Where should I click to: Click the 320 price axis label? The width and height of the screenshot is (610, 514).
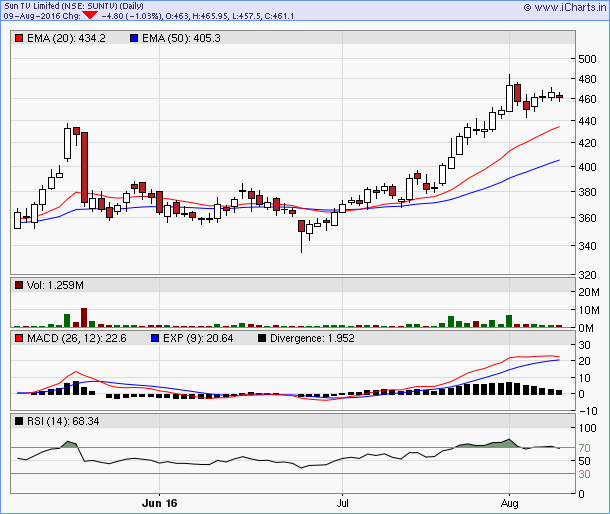tap(587, 275)
